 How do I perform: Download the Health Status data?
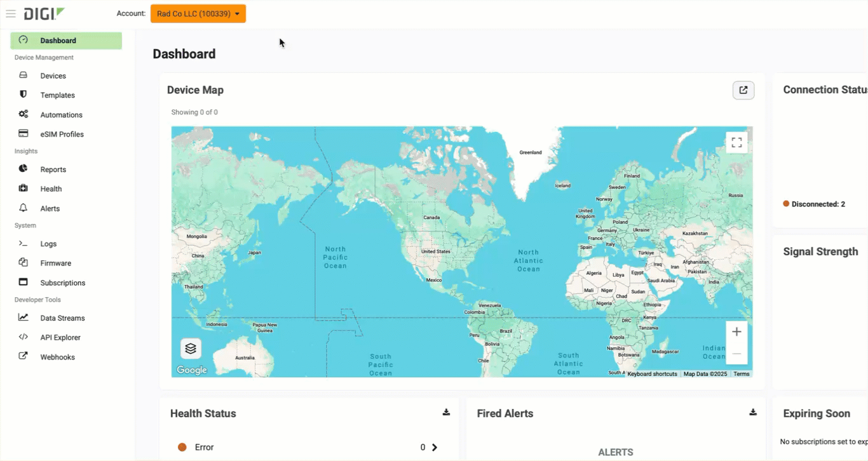(446, 412)
